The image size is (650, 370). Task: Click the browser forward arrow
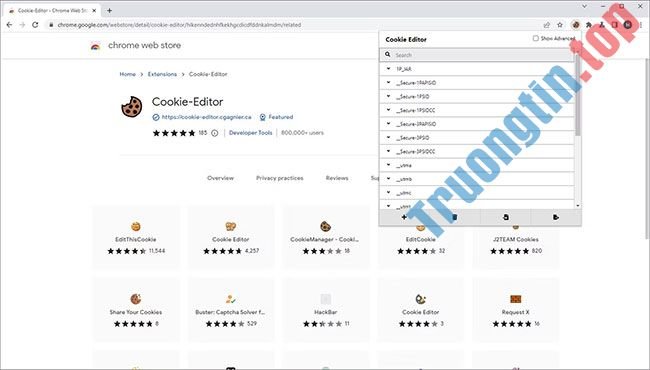[x=22, y=25]
